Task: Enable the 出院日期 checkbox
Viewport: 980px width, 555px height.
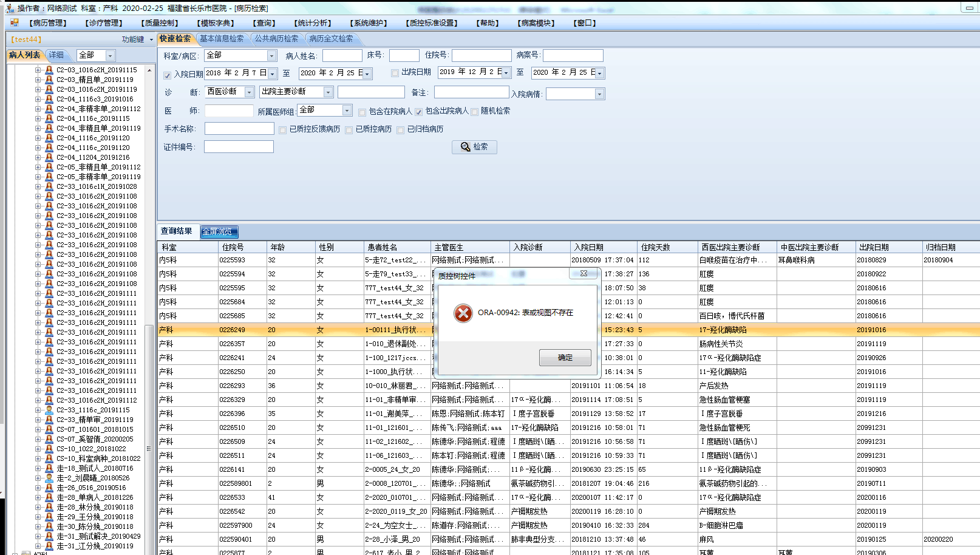Action: pos(395,73)
